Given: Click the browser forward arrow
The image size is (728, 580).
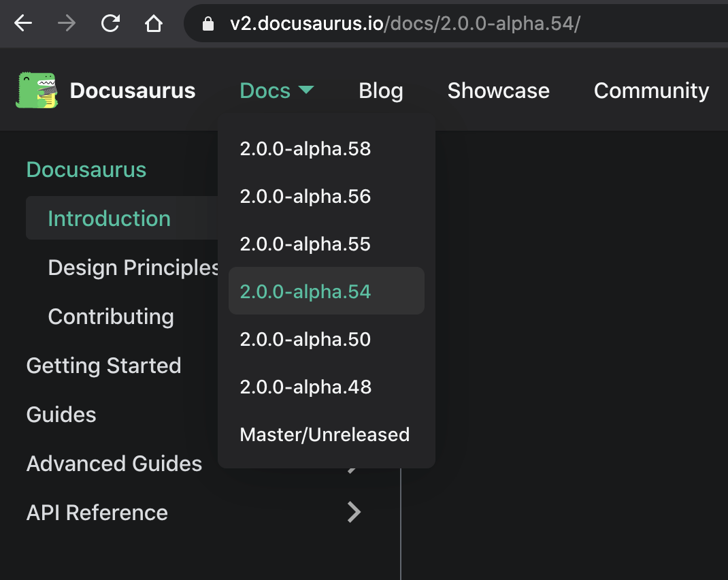Looking at the screenshot, I should [x=65, y=22].
